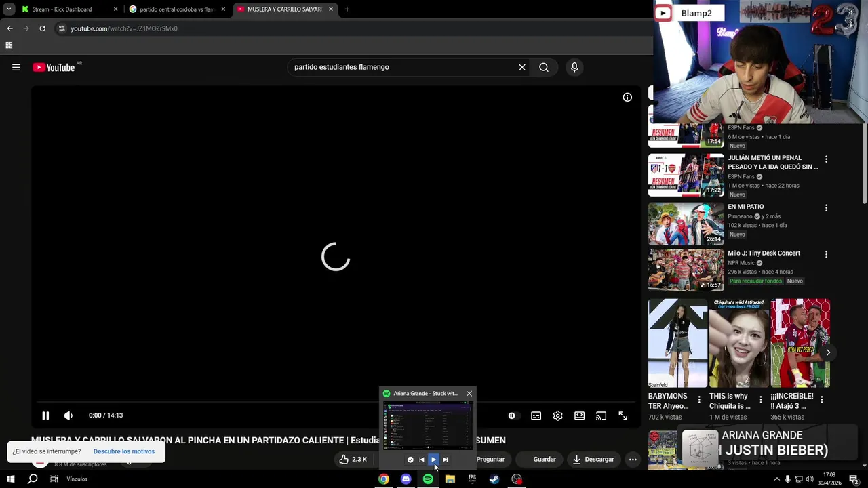Open Epic Games Launcher from the taskbar
The image size is (868, 488).
click(472, 479)
